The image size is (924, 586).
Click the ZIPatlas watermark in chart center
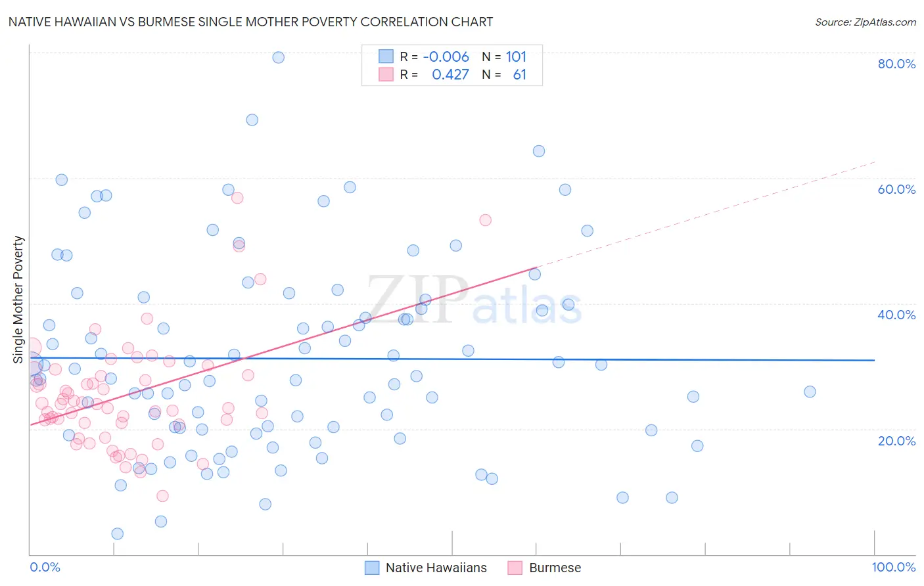(474, 300)
